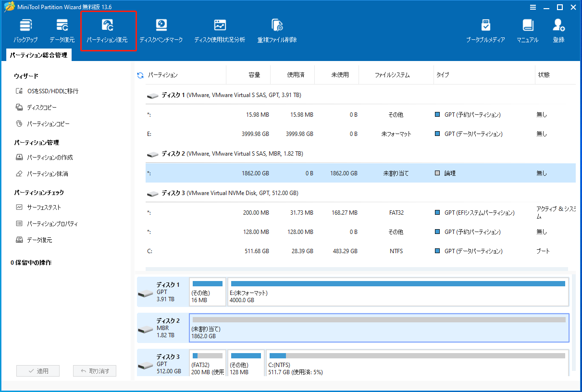Image resolution: width=582 pixels, height=392 pixels.
Task: Select the ディスク 3 header row in the list
Action: click(x=360, y=193)
